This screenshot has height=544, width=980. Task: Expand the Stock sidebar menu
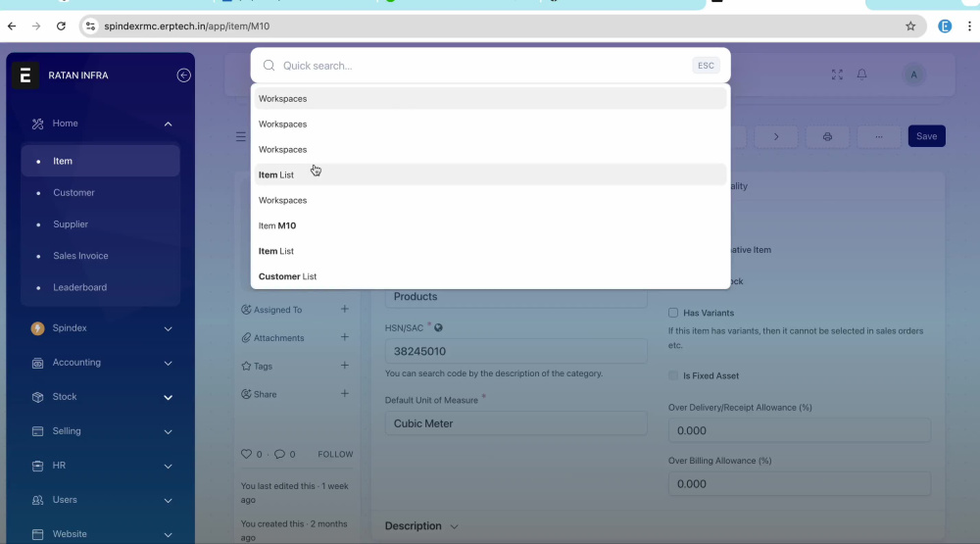169,397
